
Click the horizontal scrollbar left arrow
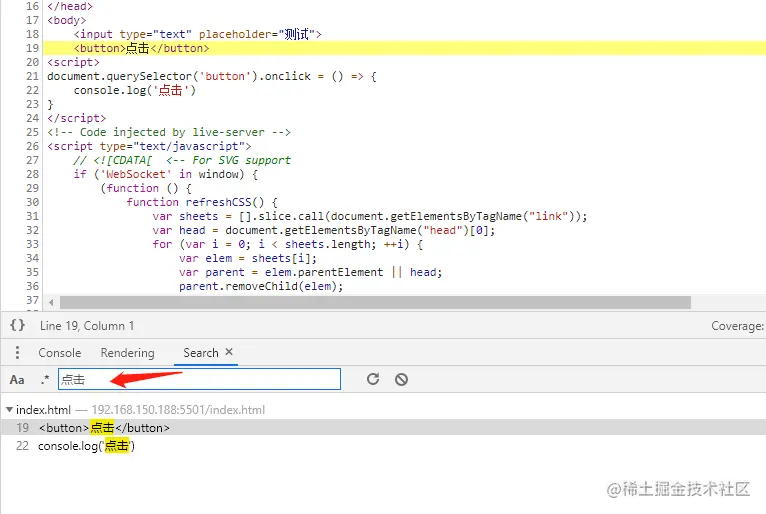51,303
